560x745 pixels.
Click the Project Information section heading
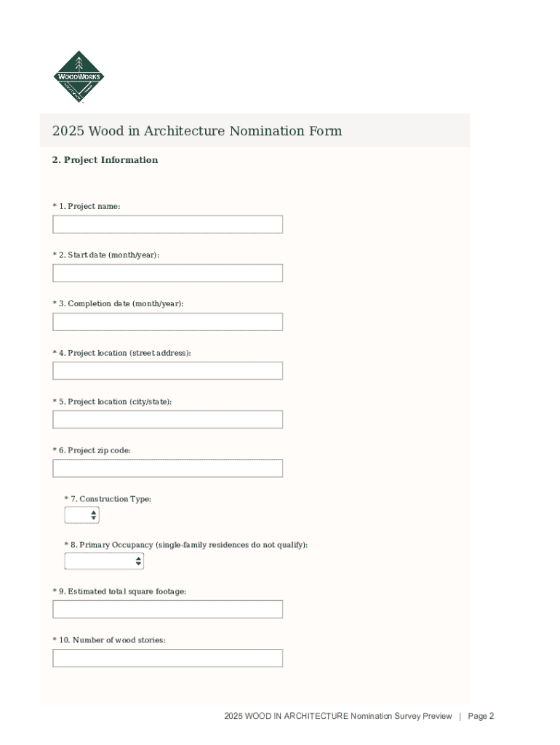(x=105, y=160)
